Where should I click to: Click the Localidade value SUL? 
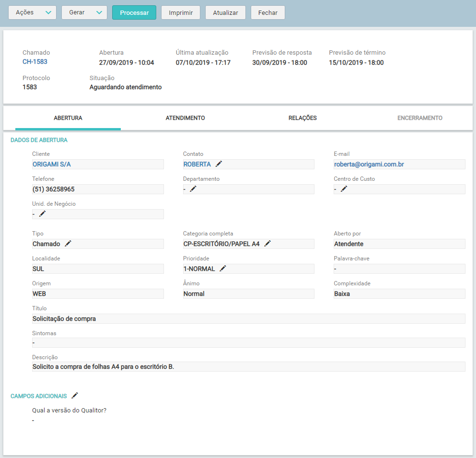point(38,269)
